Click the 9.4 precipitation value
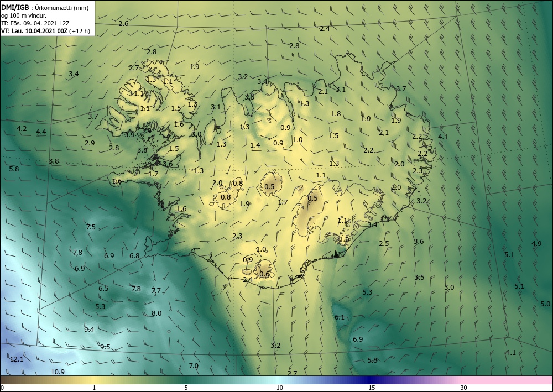The image size is (553, 392). (x=89, y=330)
